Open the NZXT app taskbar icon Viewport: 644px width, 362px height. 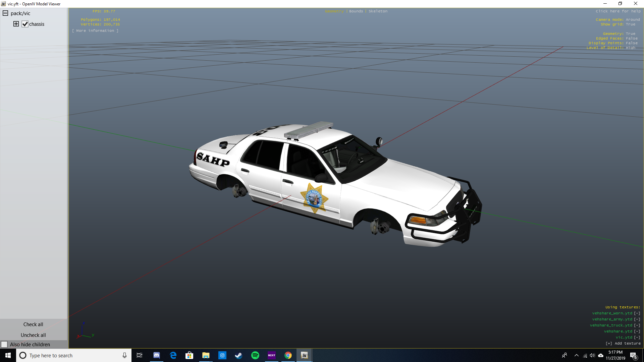click(271, 355)
